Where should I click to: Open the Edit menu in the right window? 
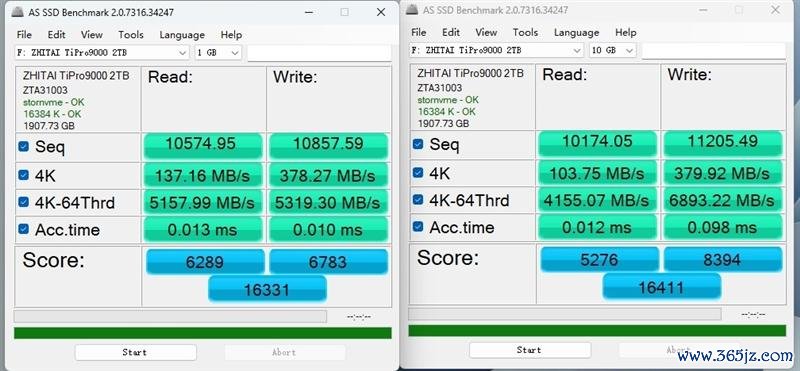click(451, 32)
